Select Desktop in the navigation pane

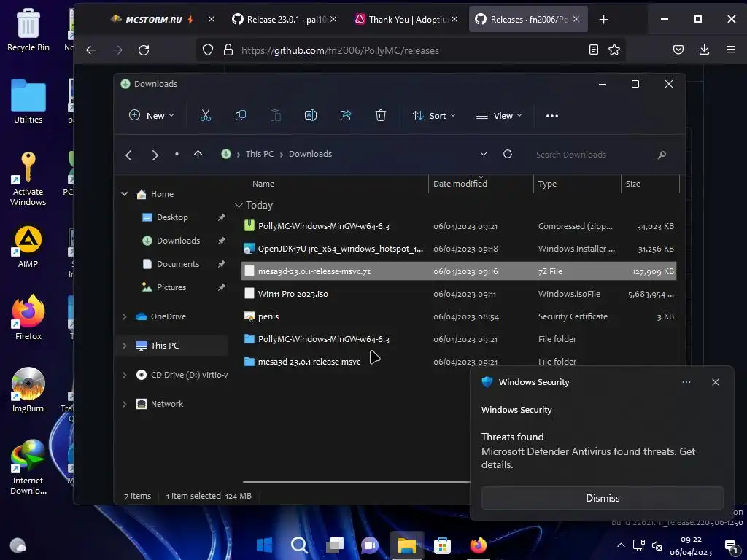[x=172, y=217]
